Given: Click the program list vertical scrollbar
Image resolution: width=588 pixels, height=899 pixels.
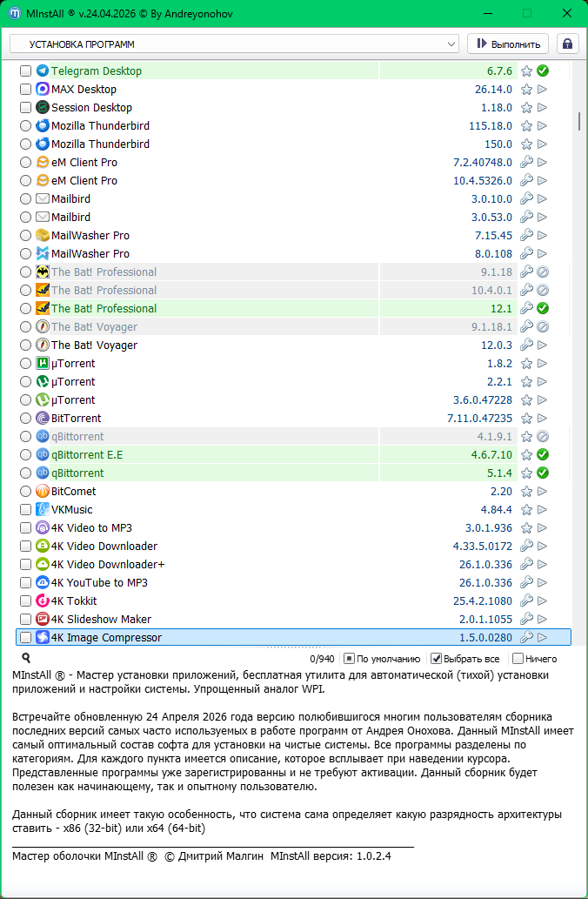Looking at the screenshot, I should pos(579,121).
